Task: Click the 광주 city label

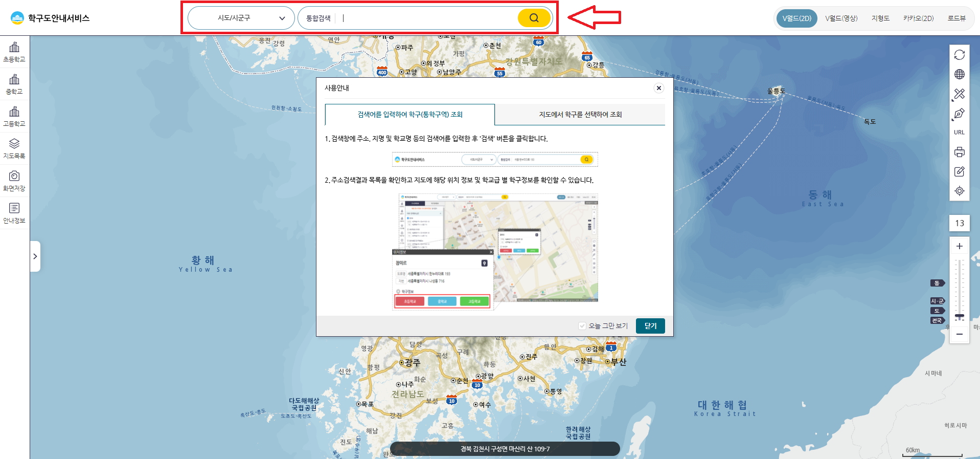Action: (x=413, y=362)
